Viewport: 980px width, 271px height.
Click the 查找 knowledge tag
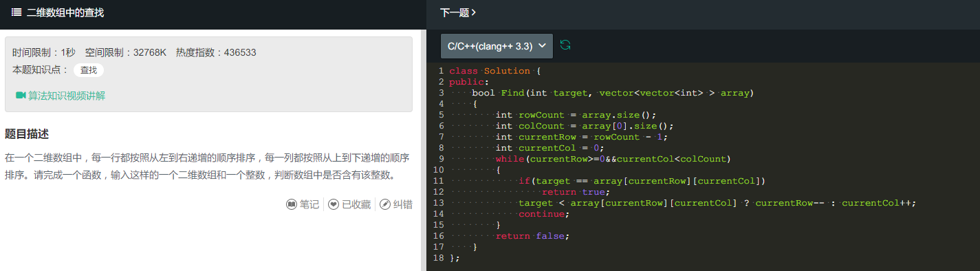pyautogui.click(x=89, y=69)
